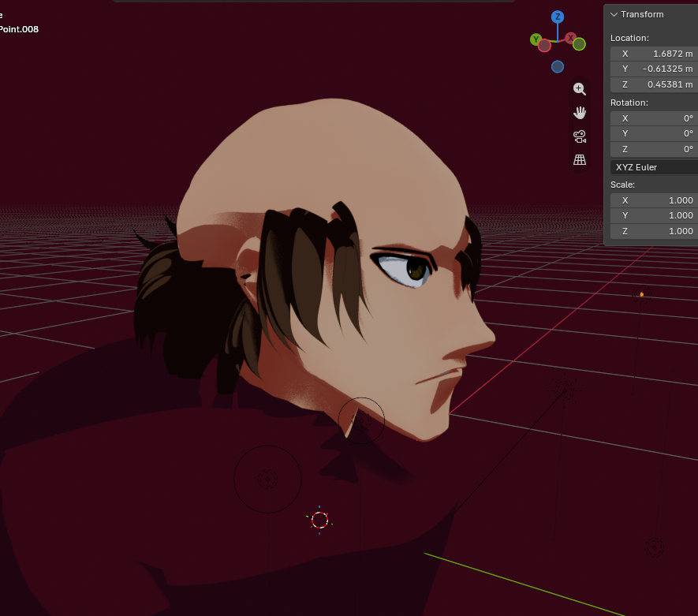This screenshot has height=616, width=698.
Task: Click the pan view hand icon
Action: 579,113
